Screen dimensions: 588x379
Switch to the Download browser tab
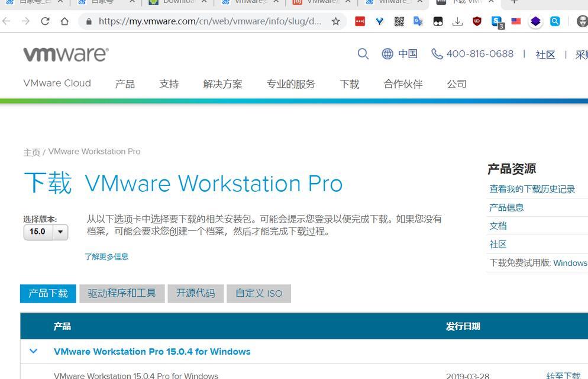(178, 2)
